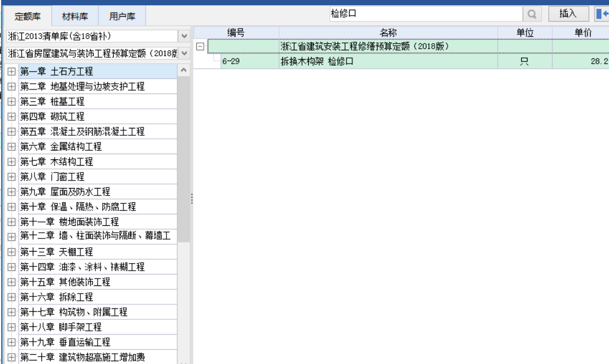The image size is (609, 364).
Task: Expand 第十章 保温、隔热、防腐工程 node
Action: click(11, 207)
